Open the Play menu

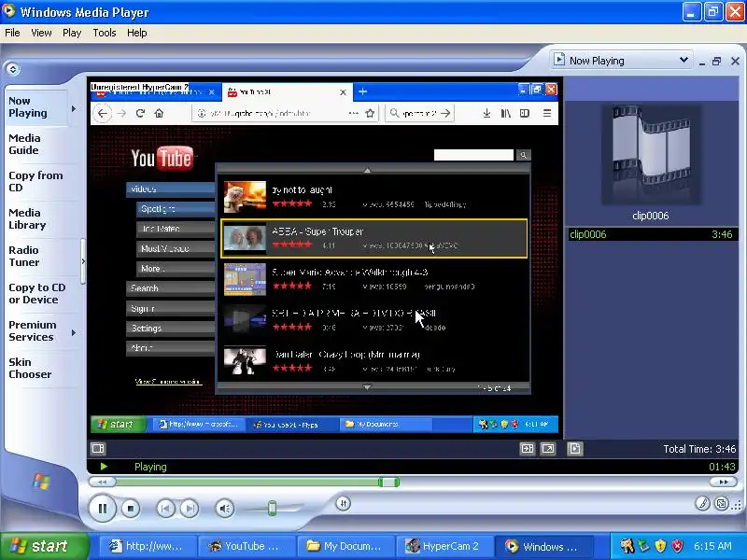click(x=72, y=33)
